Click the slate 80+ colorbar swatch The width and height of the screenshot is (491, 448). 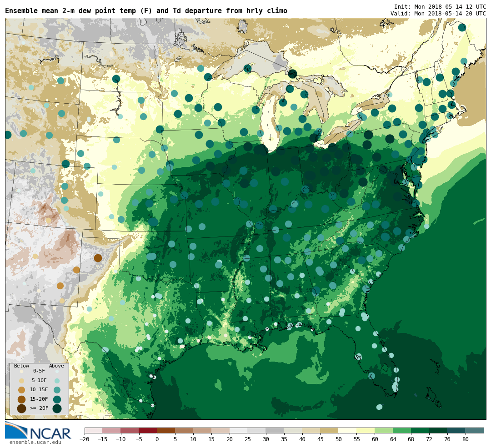pyautogui.click(x=474, y=430)
